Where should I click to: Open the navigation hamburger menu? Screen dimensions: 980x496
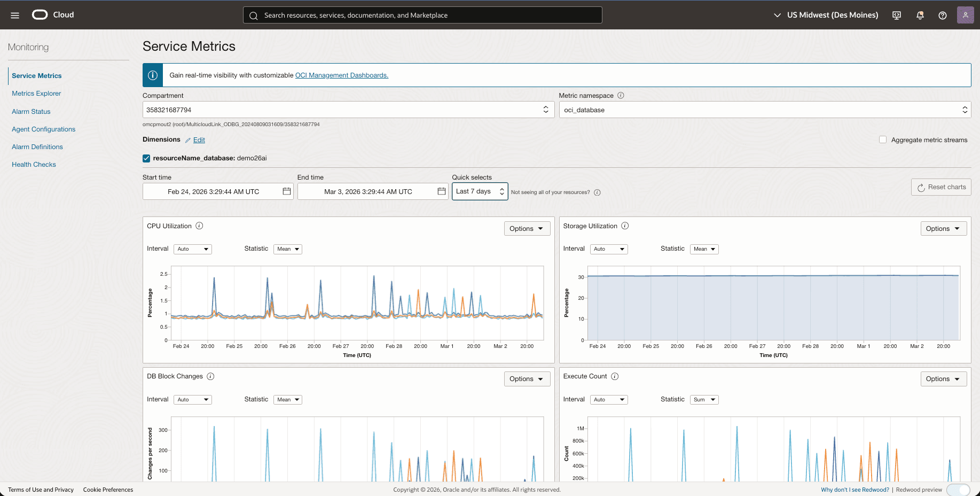(14, 14)
